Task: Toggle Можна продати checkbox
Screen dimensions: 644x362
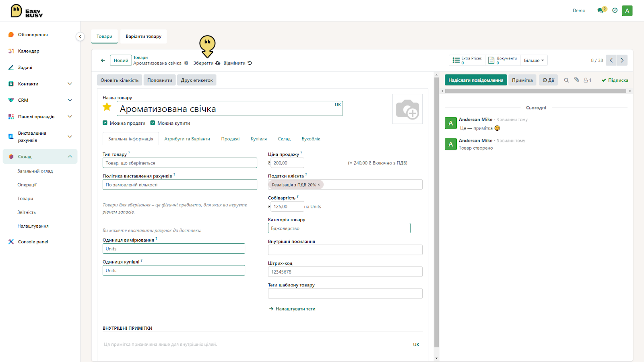Action: (105, 123)
